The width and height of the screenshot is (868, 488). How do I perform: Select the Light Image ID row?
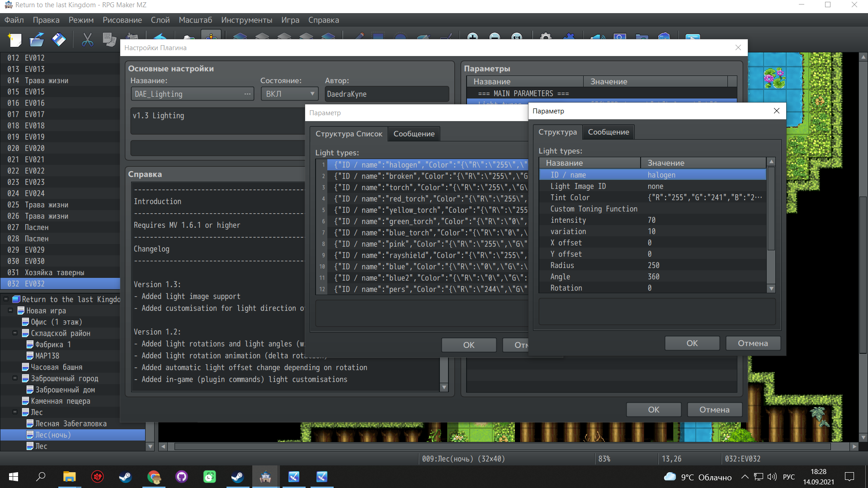653,186
